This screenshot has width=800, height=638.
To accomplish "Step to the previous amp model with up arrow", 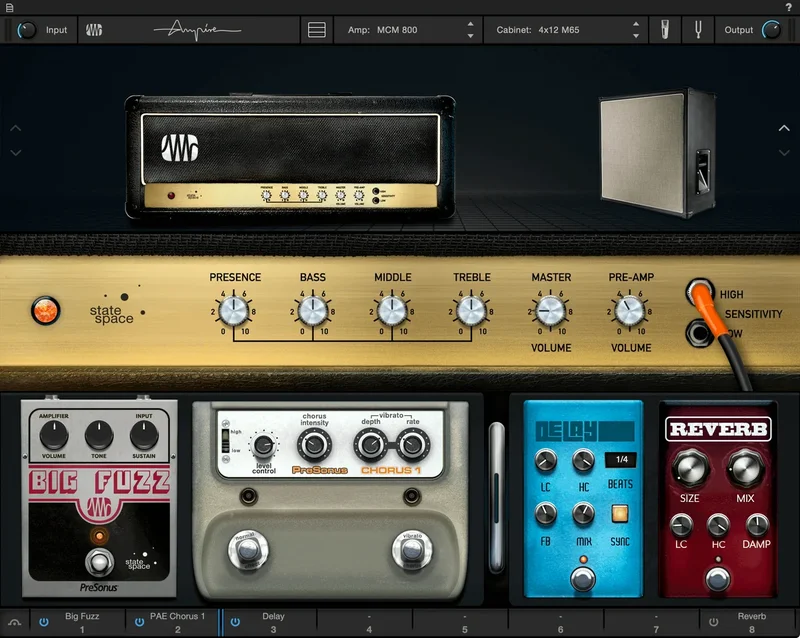I will click(x=470, y=24).
